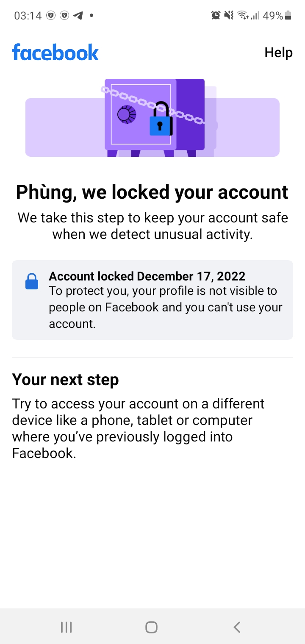
Task: Tap the blue padlock on the safe illustration
Action: click(161, 121)
